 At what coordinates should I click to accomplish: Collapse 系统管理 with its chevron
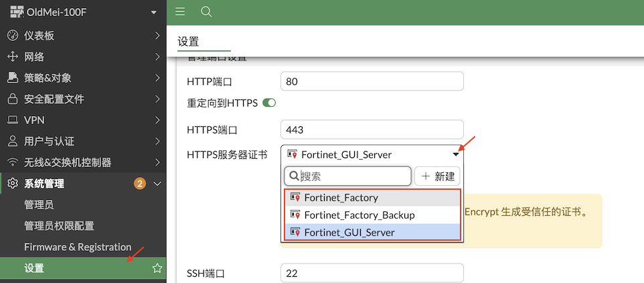tap(157, 184)
